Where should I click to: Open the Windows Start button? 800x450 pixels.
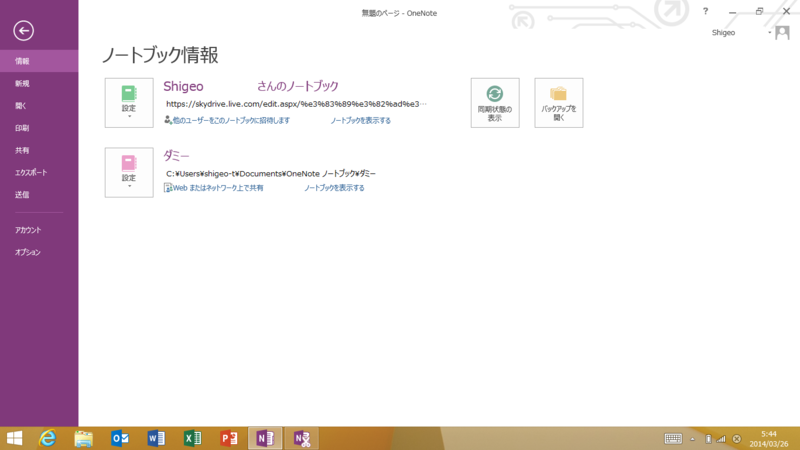(14, 438)
